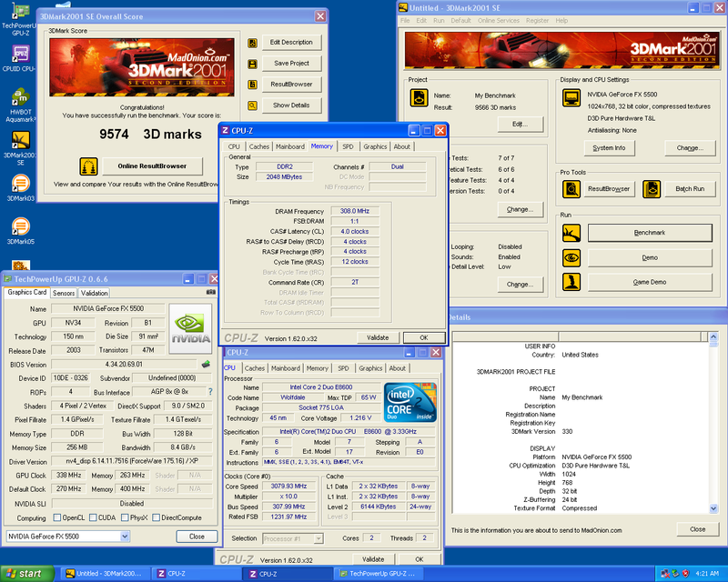Screen dimensions: 728x582
Task: Click monitor icon in Display and CPU Settings
Action: 571,98
